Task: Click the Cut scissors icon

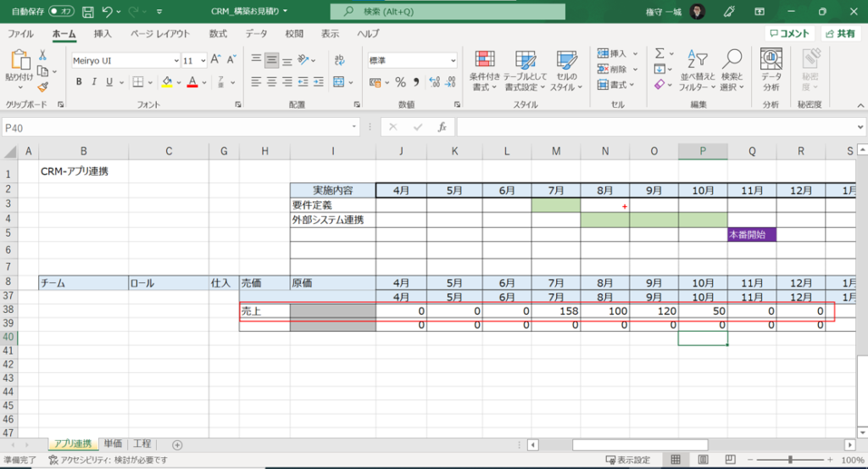Action: click(42, 55)
